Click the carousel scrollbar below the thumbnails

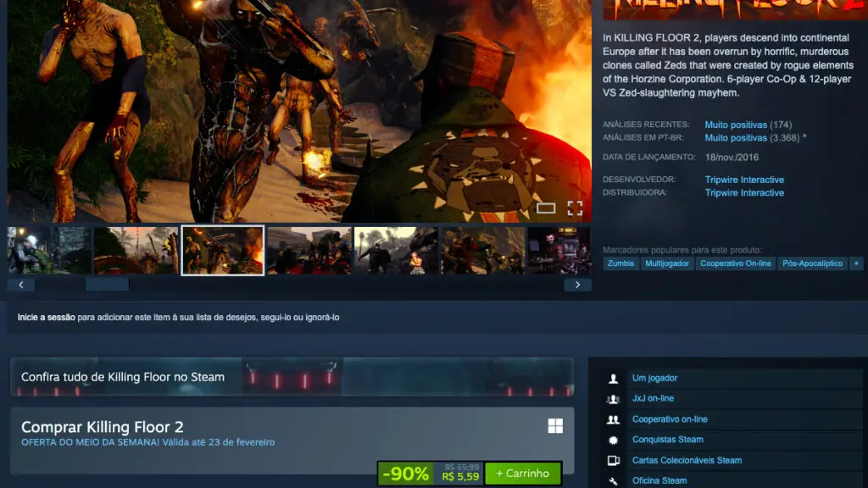pyautogui.click(x=107, y=285)
